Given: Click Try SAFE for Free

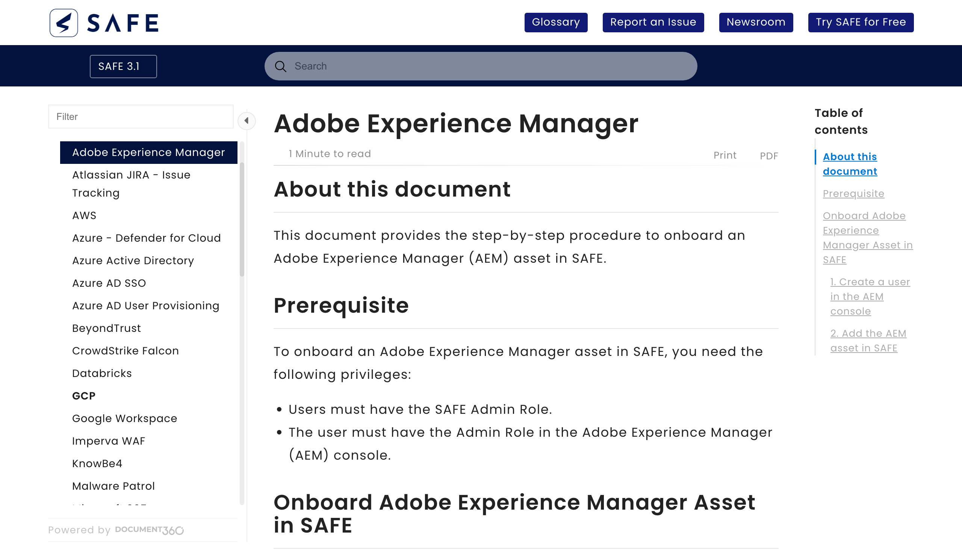Looking at the screenshot, I should 861,23.
